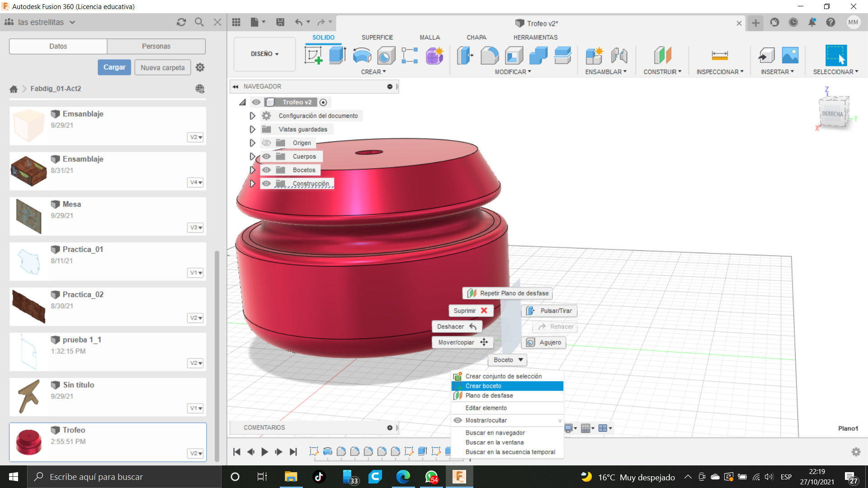Choose Crear boceto in the context menu
The image size is (868, 488).
pos(483,386)
